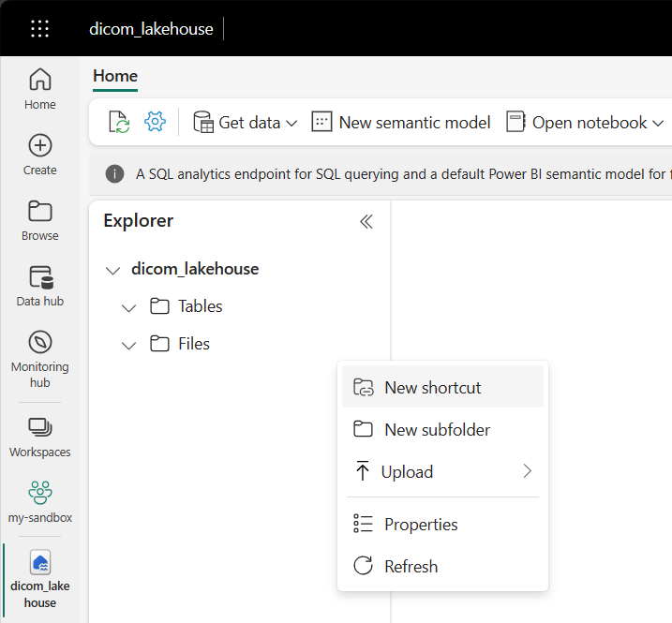
Task: Collapse the Files folder chevron
Action: [x=129, y=345]
